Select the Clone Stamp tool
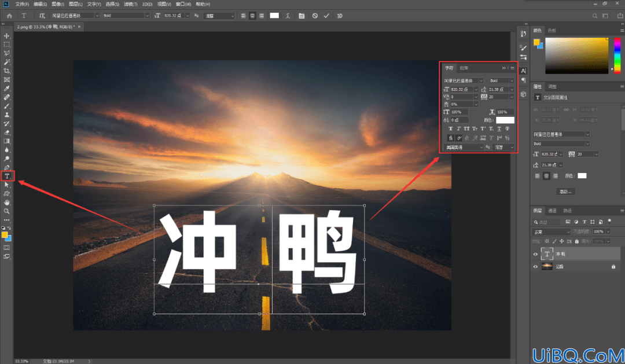Image resolution: width=625 pixels, height=364 pixels. (x=7, y=115)
